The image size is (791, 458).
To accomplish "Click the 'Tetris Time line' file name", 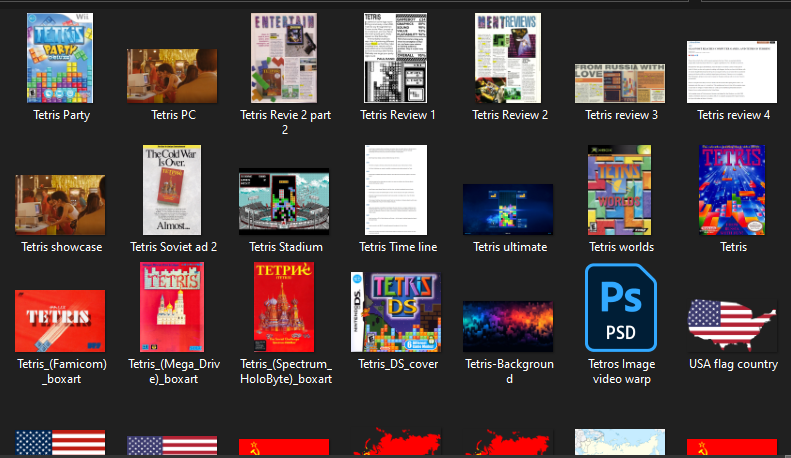I will (398, 247).
